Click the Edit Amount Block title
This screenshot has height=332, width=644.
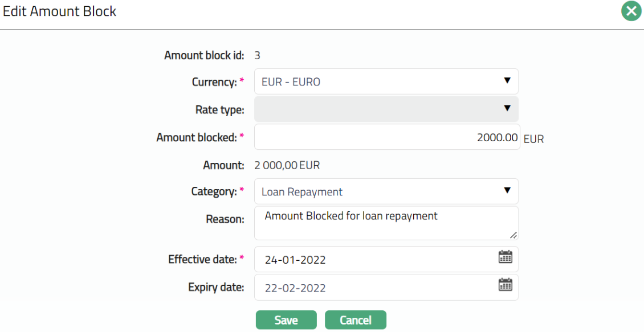[59, 11]
